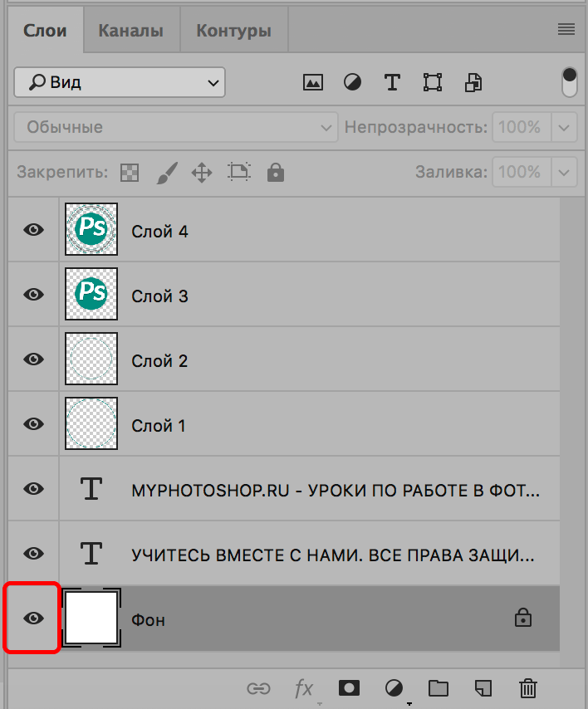This screenshot has height=709, width=588.
Task: Switch to the Каналы tab
Action: (130, 32)
